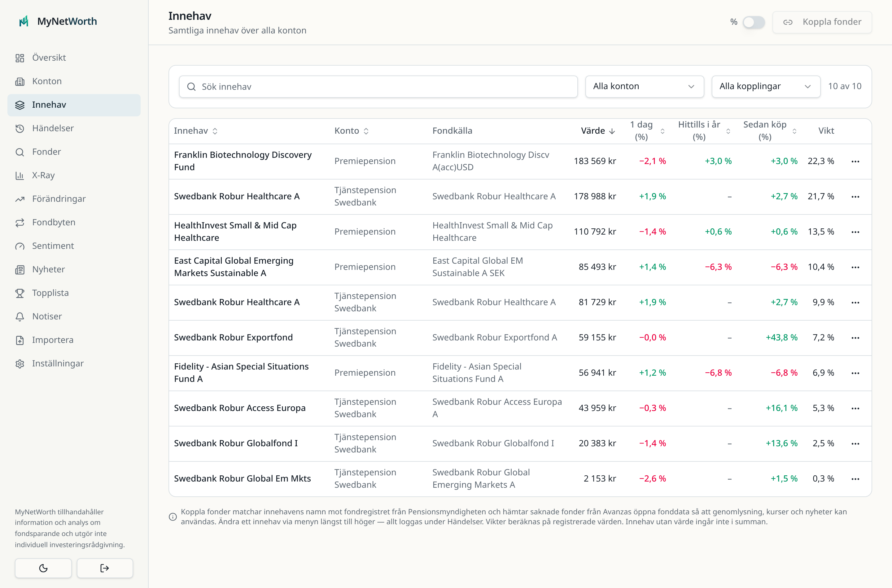Open row menu for HealthInvest Small & Mid Cap
Screen dimensions: 892x588
pyautogui.click(x=855, y=232)
